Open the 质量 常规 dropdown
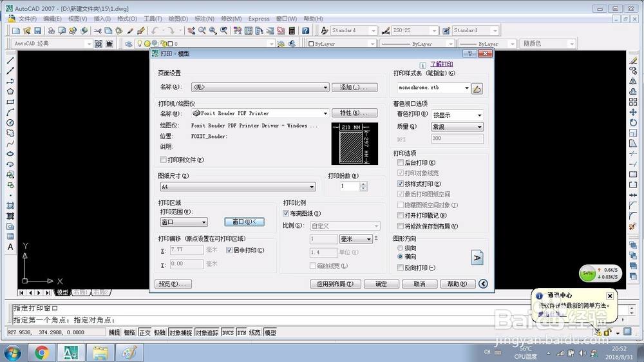 [457, 126]
